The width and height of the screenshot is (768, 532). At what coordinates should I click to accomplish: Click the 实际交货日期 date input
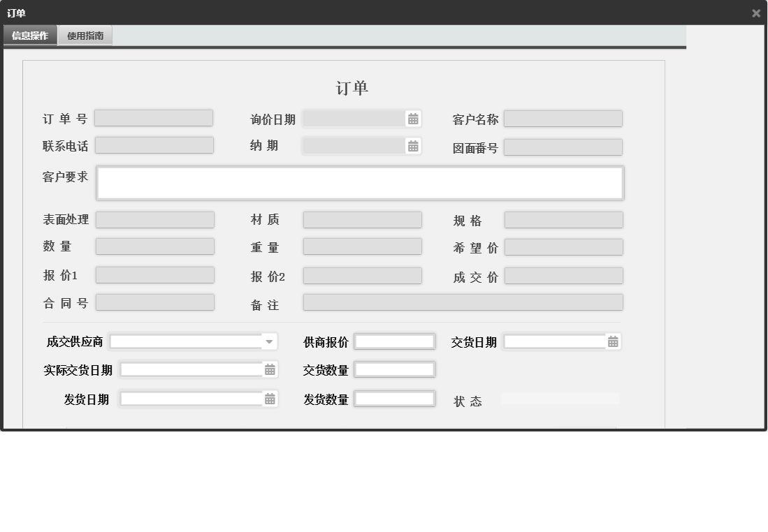click(196, 369)
